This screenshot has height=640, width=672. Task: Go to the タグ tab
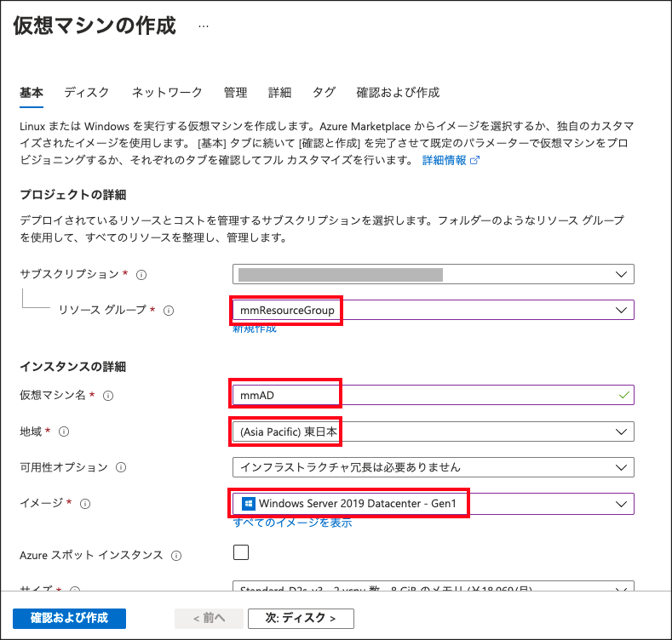(324, 93)
